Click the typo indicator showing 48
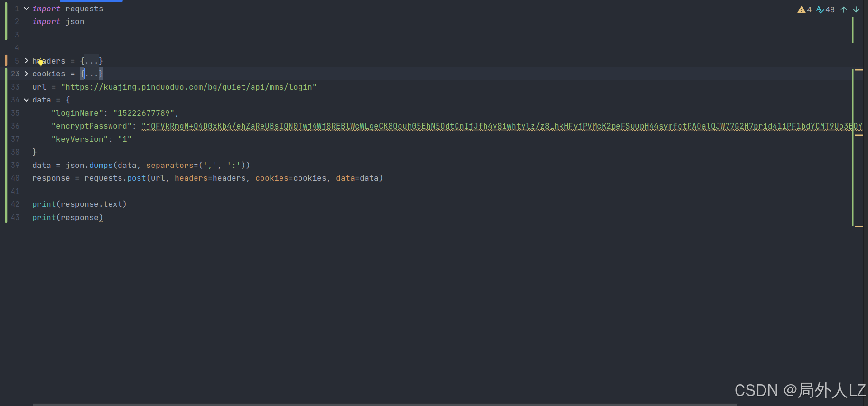Viewport: 868px width, 406px height. point(825,9)
